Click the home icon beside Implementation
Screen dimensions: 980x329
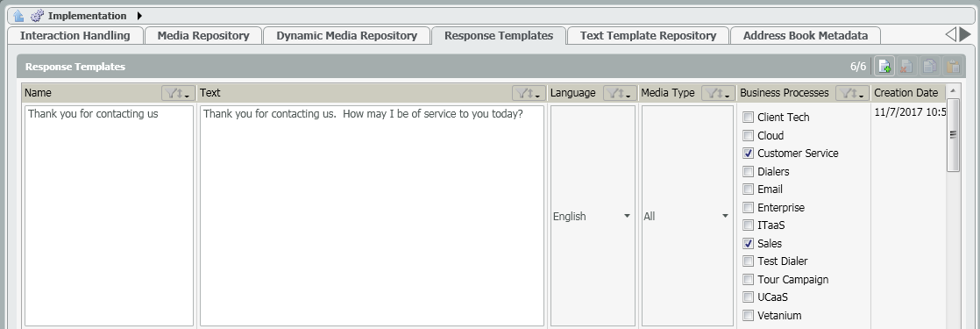tap(18, 16)
